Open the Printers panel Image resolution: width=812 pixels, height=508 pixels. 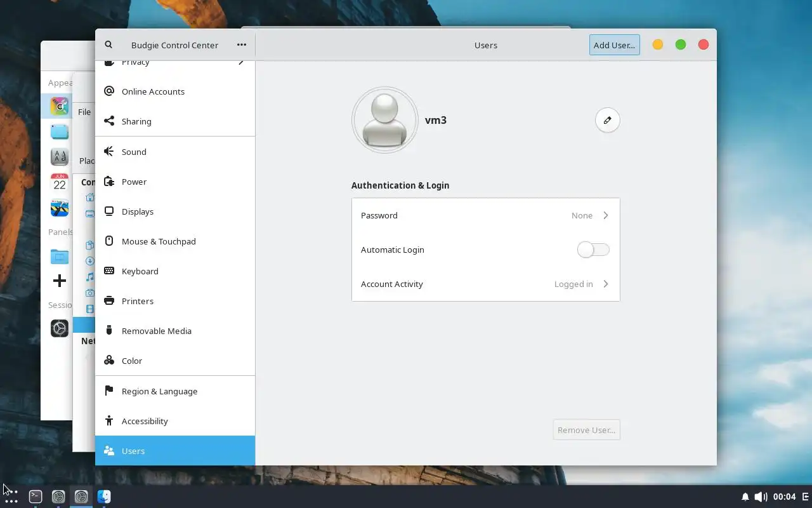(x=175, y=301)
